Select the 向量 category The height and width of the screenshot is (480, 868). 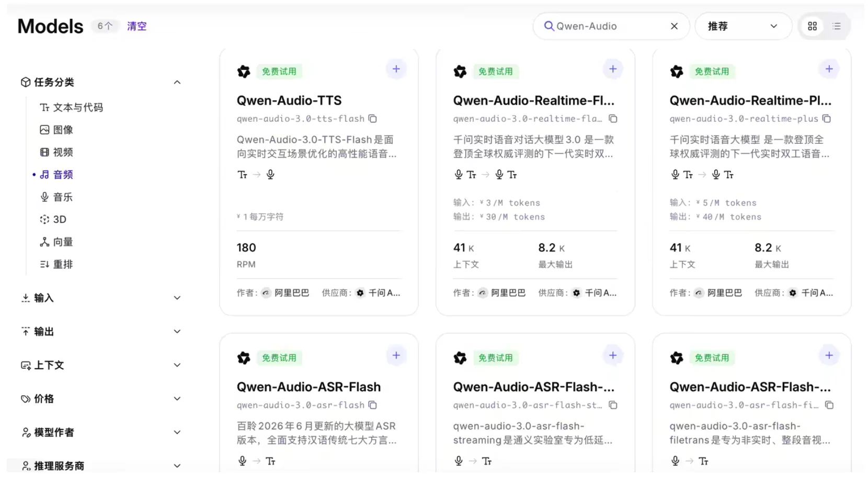56,242
